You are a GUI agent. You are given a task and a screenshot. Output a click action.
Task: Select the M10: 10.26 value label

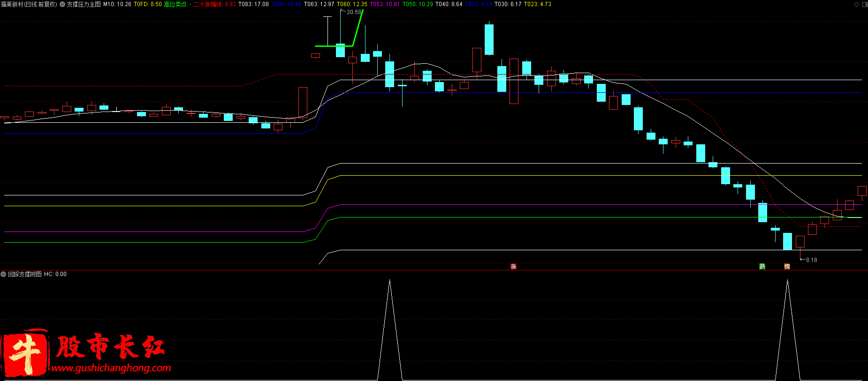(117, 4)
